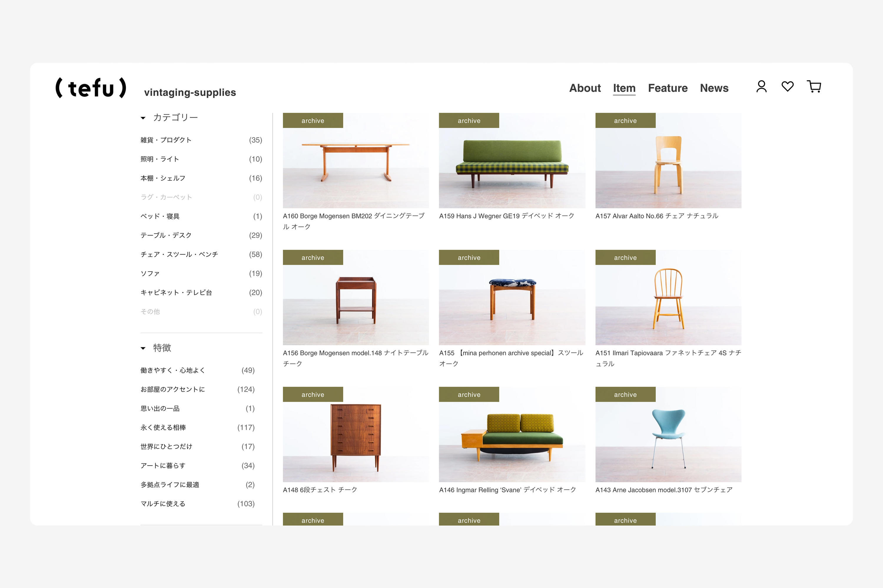This screenshot has width=883, height=588.
Task: Click the A155 mina perhonen stool title
Action: click(x=511, y=358)
